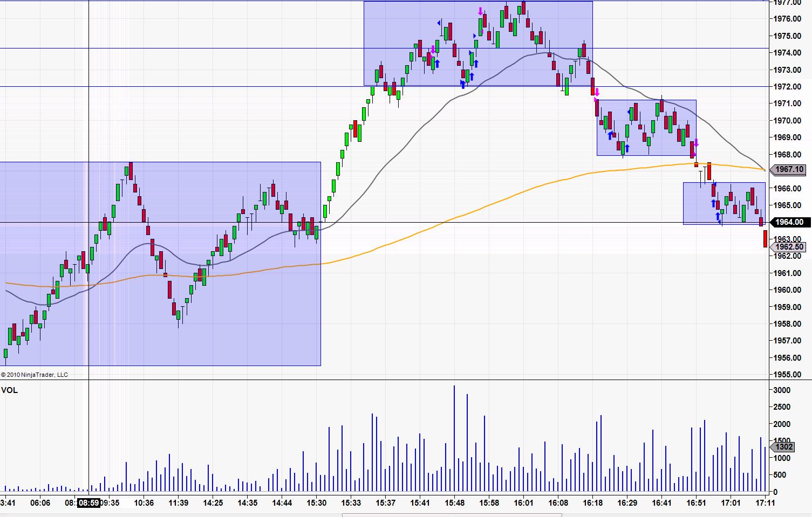
Task: Click the 2500 volume axis value
Action: click(x=782, y=407)
